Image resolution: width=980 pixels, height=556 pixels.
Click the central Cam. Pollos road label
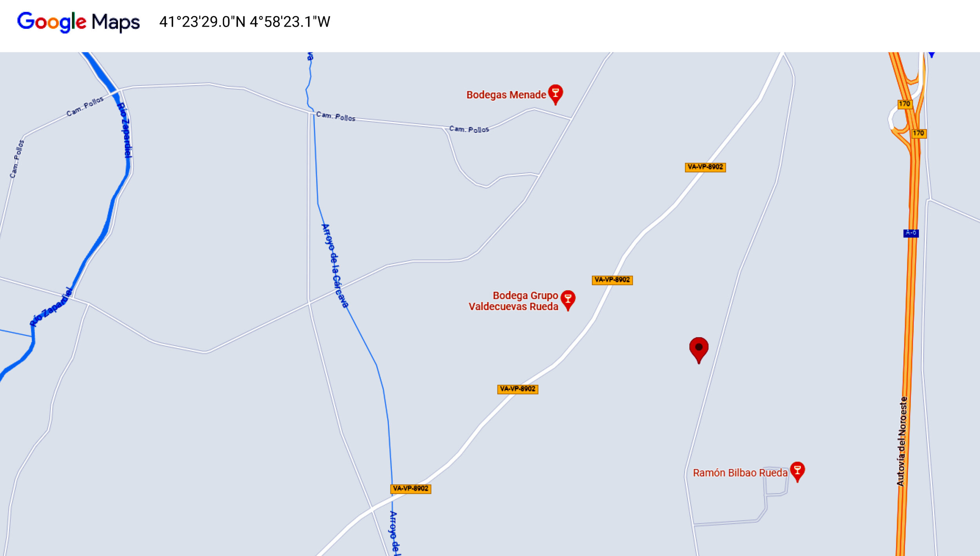coord(336,116)
